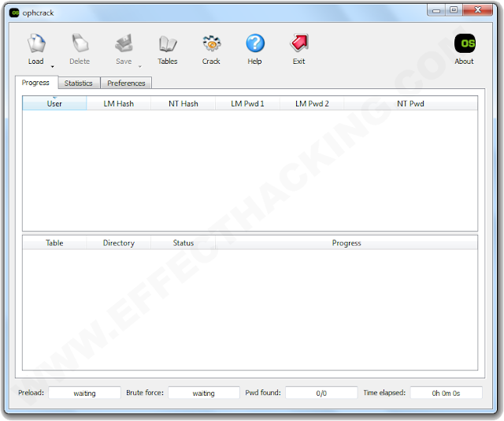Expand the Save dropdown arrow
Screen dimensions: 504x421
click(140, 67)
